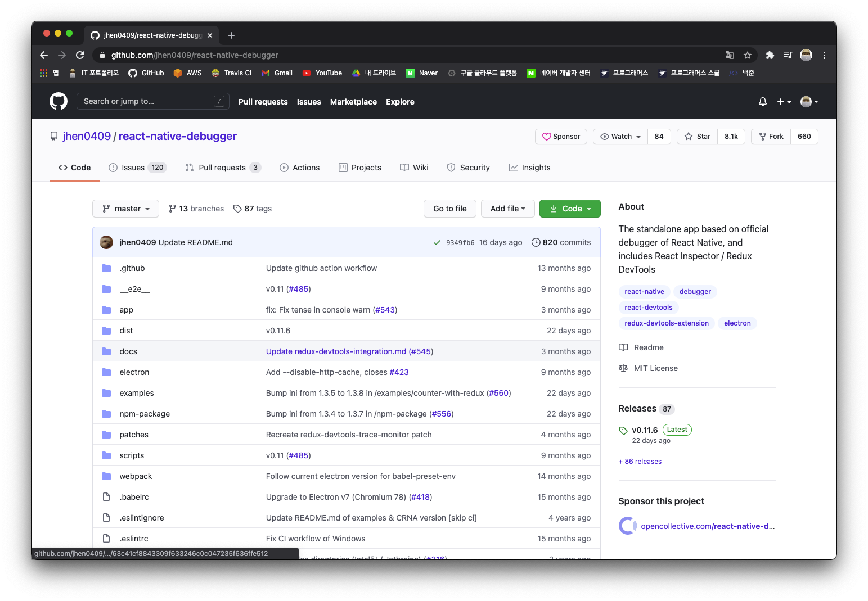Viewport: 868px width, 601px height.
Task: Open the .github folder
Action: pyautogui.click(x=132, y=268)
